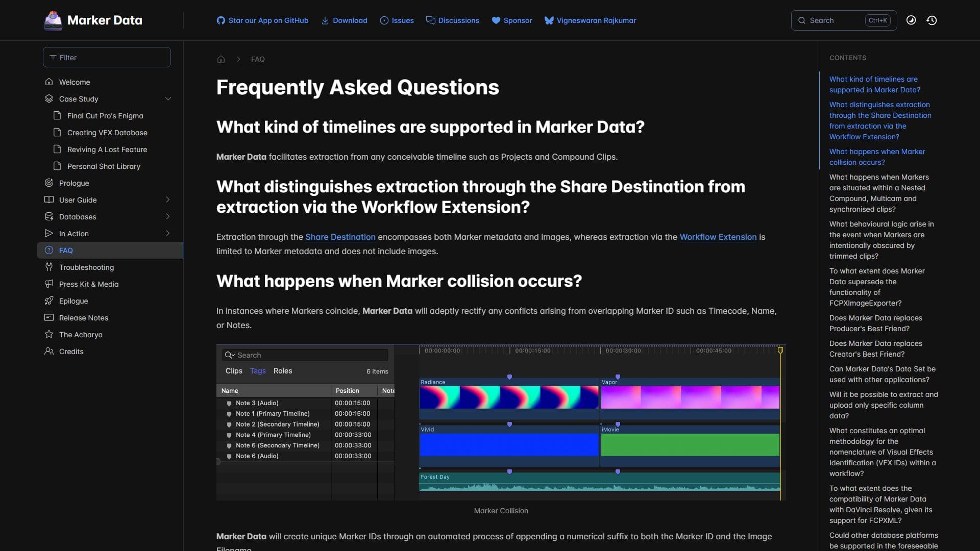Click the In Action play icon
The image size is (980, 551).
pos(49,233)
